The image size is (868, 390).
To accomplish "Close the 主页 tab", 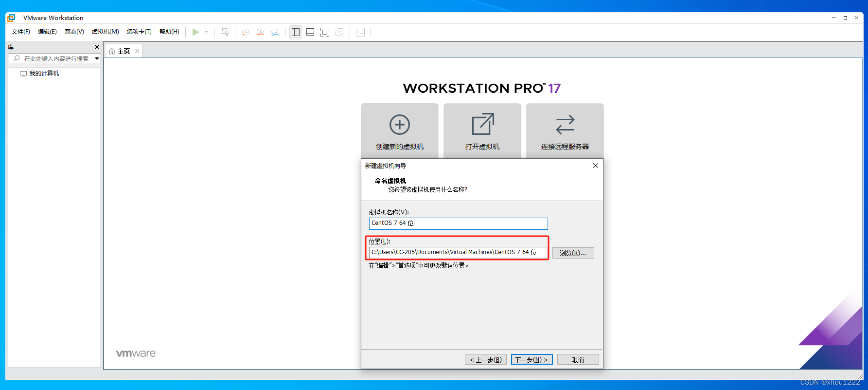I will coord(138,51).
